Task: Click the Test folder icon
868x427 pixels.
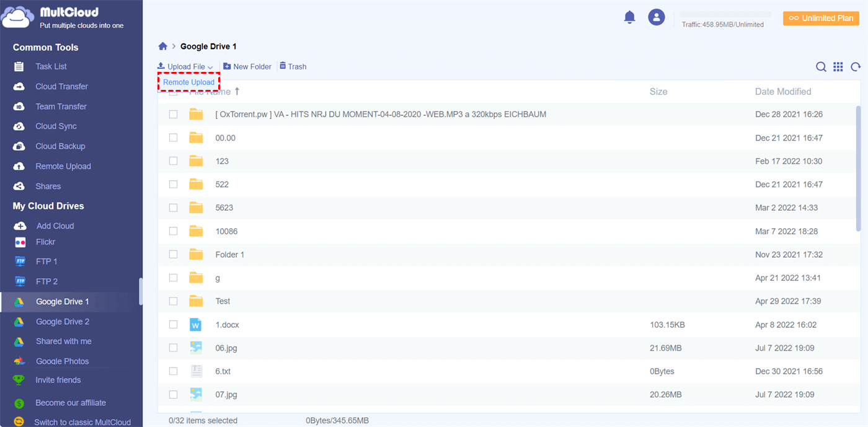Action: point(196,301)
